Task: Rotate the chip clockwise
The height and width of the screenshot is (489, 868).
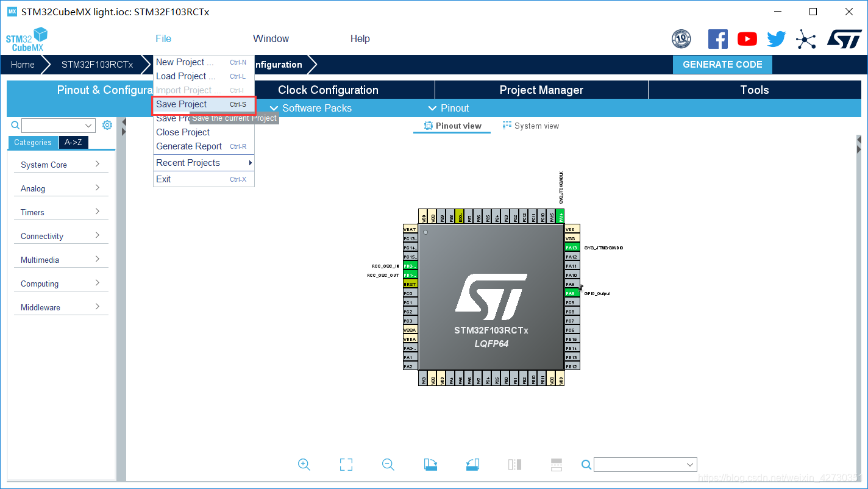Action: [430, 464]
